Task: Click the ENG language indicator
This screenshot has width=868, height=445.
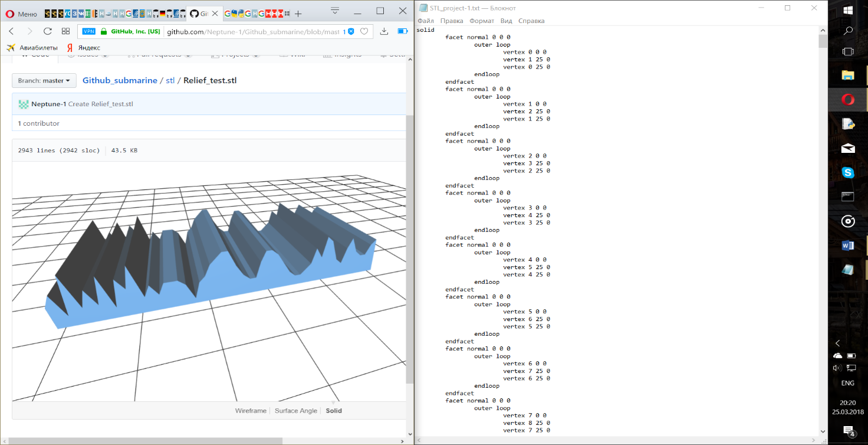Action: click(x=847, y=383)
